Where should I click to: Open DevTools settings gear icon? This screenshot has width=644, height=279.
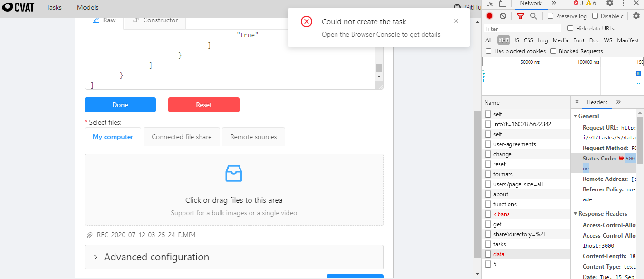point(610,4)
